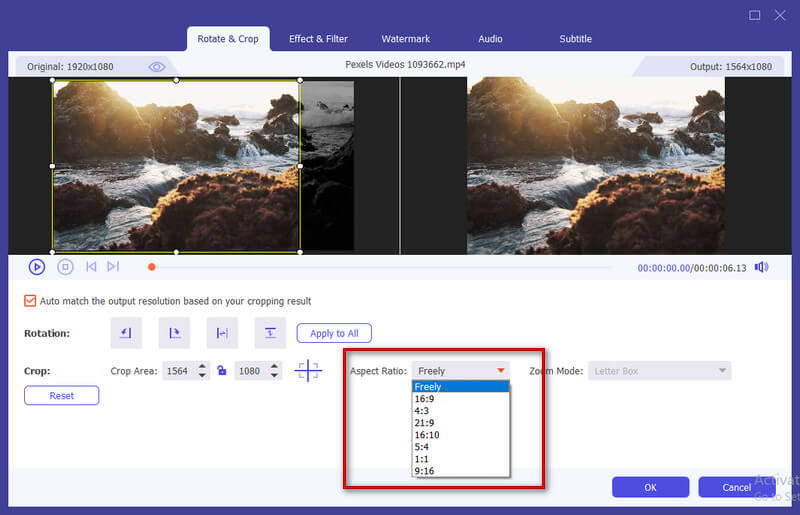
Task: Choose 16:9 aspect ratio
Action: pyautogui.click(x=461, y=399)
